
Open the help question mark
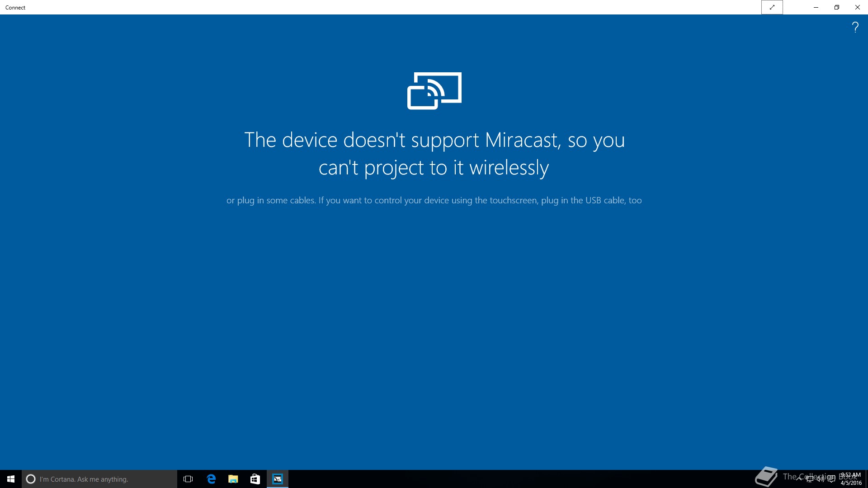pyautogui.click(x=855, y=28)
